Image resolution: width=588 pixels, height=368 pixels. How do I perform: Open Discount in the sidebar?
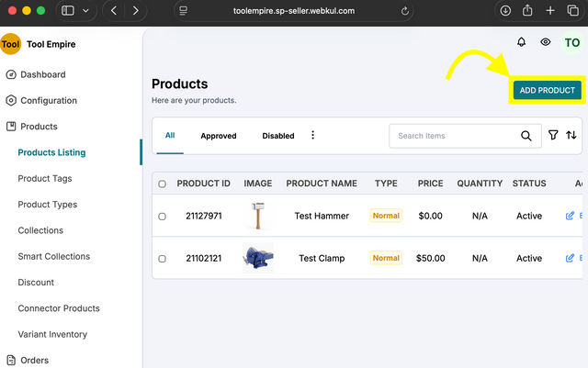pos(36,282)
